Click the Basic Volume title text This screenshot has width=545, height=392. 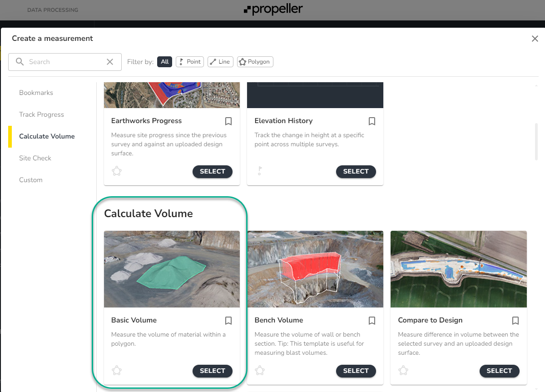[x=134, y=320]
